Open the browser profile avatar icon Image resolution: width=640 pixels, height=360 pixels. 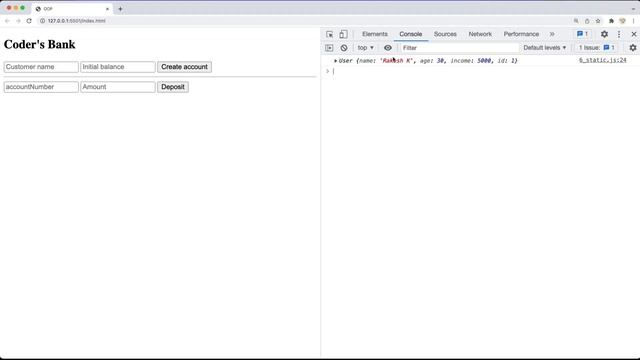tap(622, 21)
